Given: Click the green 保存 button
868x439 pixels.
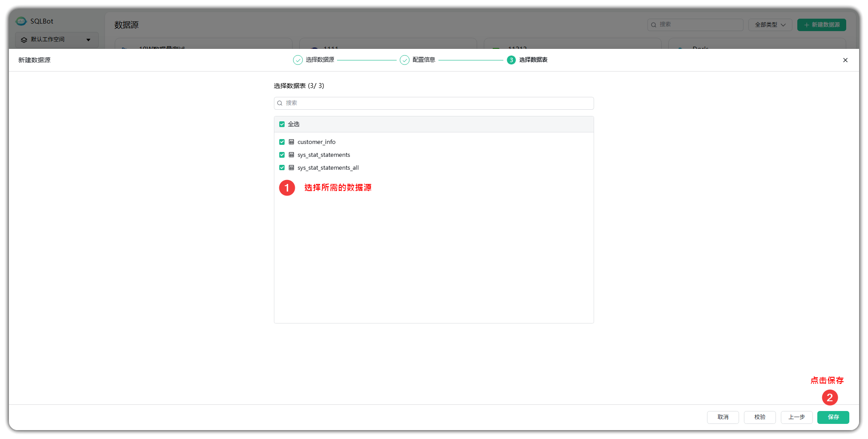Looking at the screenshot, I should (x=833, y=417).
